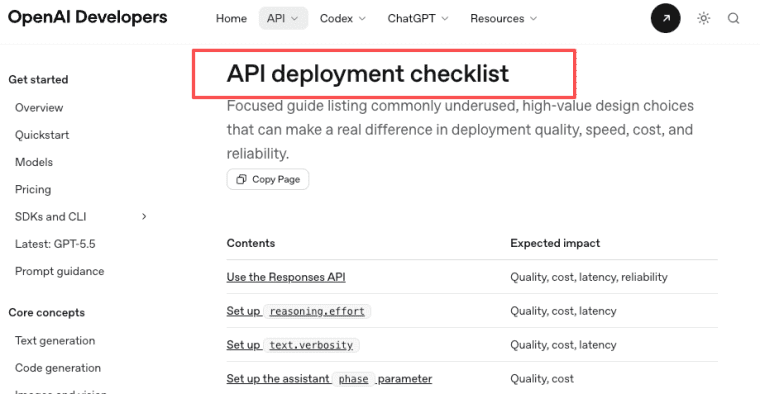Open Prompt guidance in the sidebar

(60, 271)
